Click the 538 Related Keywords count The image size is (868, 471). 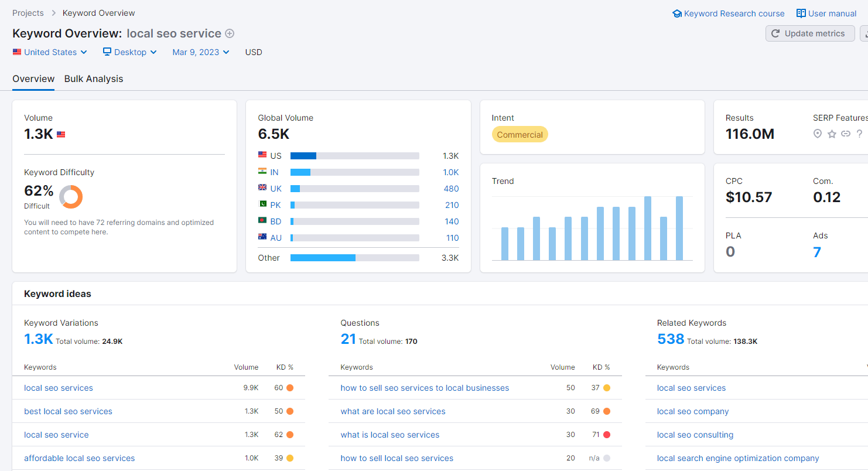tap(671, 339)
